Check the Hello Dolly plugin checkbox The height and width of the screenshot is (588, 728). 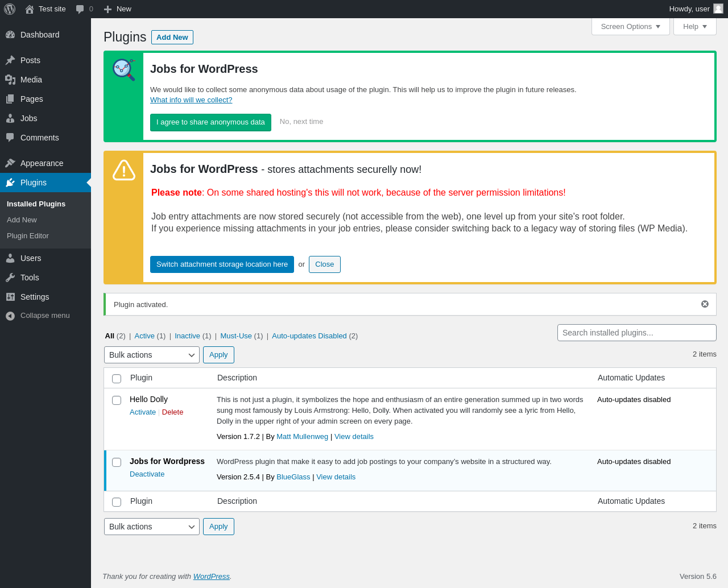tap(117, 400)
